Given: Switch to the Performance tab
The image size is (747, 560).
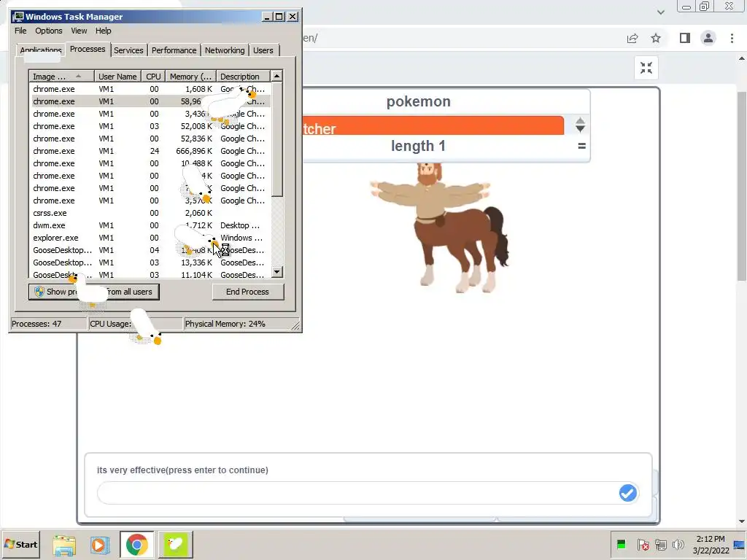Looking at the screenshot, I should [x=174, y=50].
